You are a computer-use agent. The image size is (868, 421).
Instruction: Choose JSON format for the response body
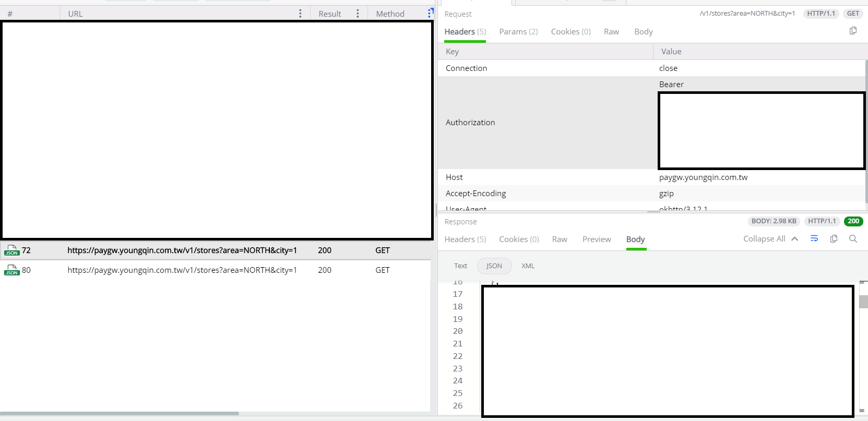(494, 266)
